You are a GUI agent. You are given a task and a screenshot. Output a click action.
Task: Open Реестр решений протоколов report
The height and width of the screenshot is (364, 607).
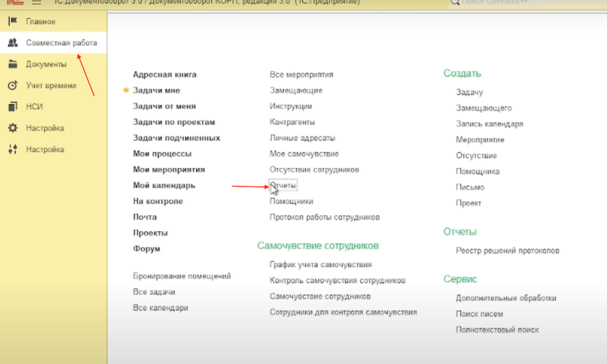pos(507,251)
